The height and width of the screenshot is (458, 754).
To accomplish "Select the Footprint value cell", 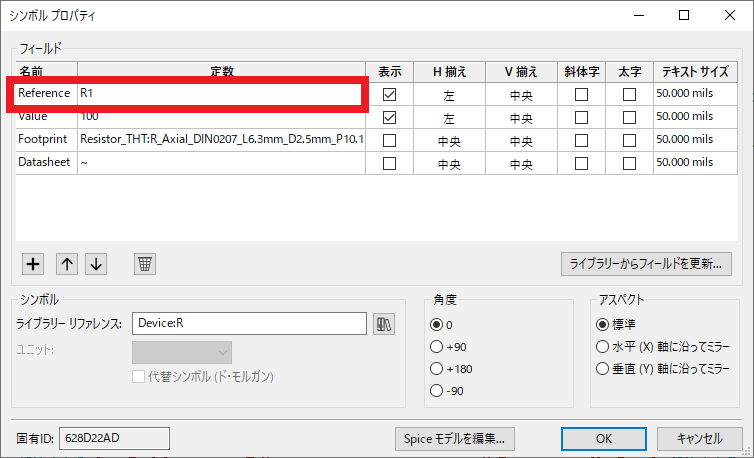I will click(x=221, y=140).
